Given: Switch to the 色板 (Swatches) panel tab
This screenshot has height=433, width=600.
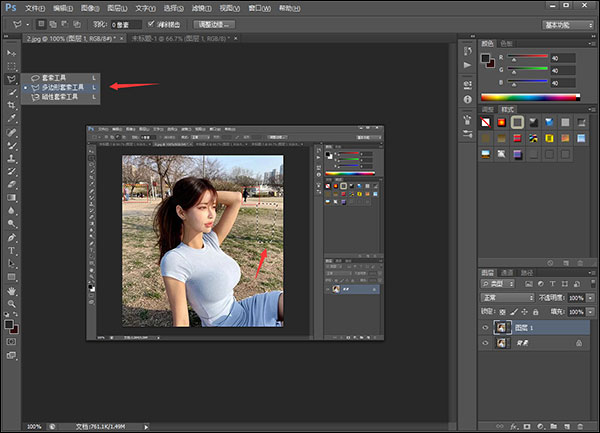Looking at the screenshot, I should [507, 43].
